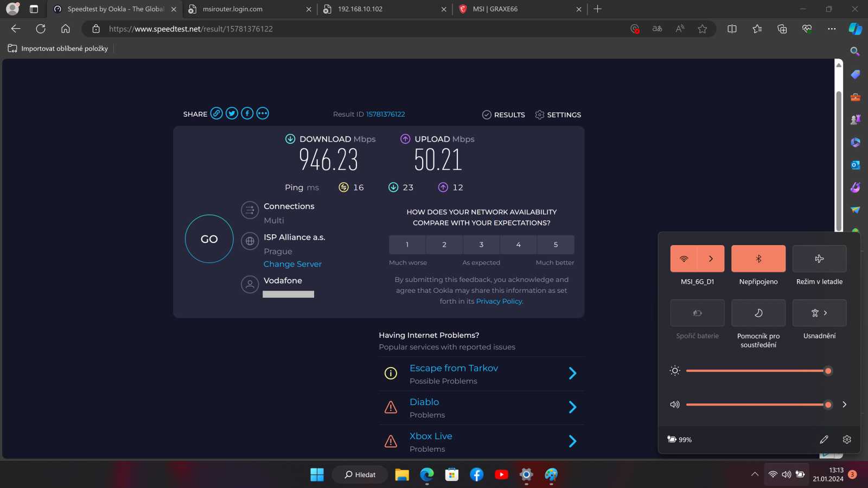Open Read aloud icon in address bar

(x=680, y=29)
